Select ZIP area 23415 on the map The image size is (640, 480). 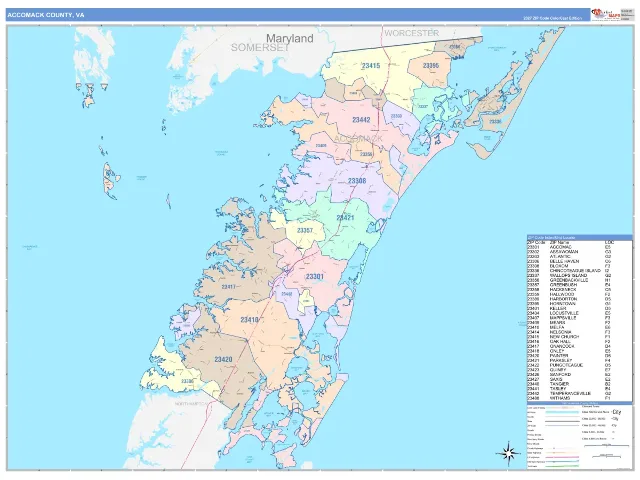[371, 65]
